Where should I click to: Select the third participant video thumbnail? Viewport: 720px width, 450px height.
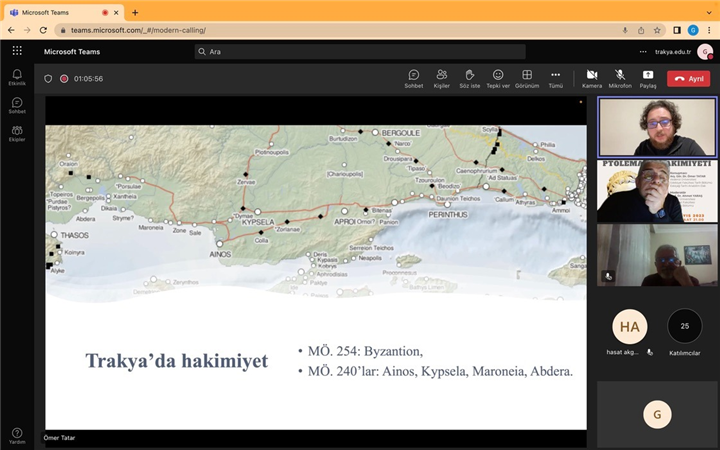coord(657,255)
